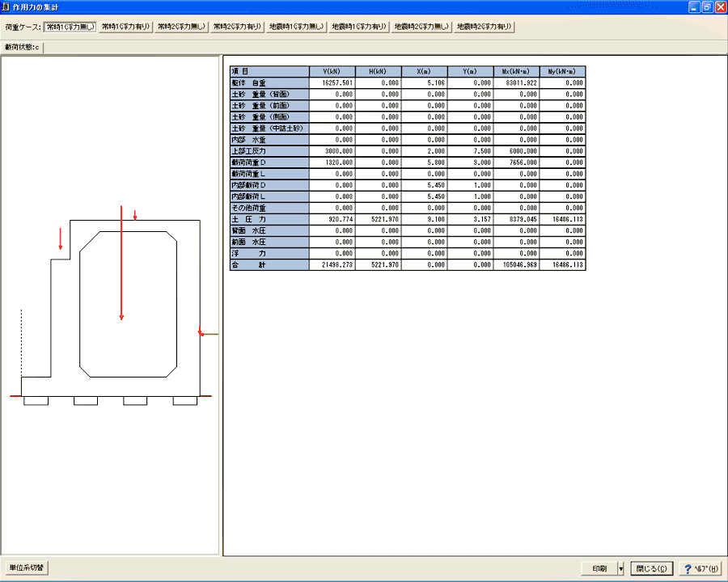
Task: Restore down the 作用力の集計 window
Action: 708,7
